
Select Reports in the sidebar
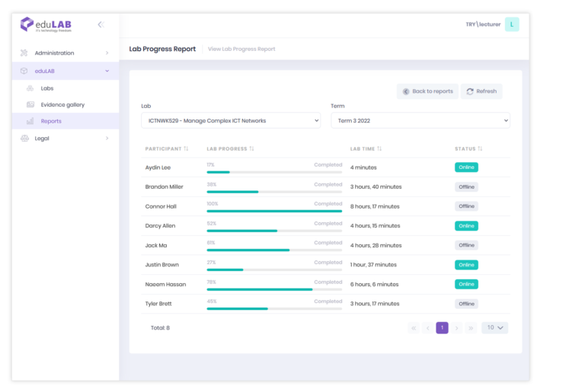point(51,121)
